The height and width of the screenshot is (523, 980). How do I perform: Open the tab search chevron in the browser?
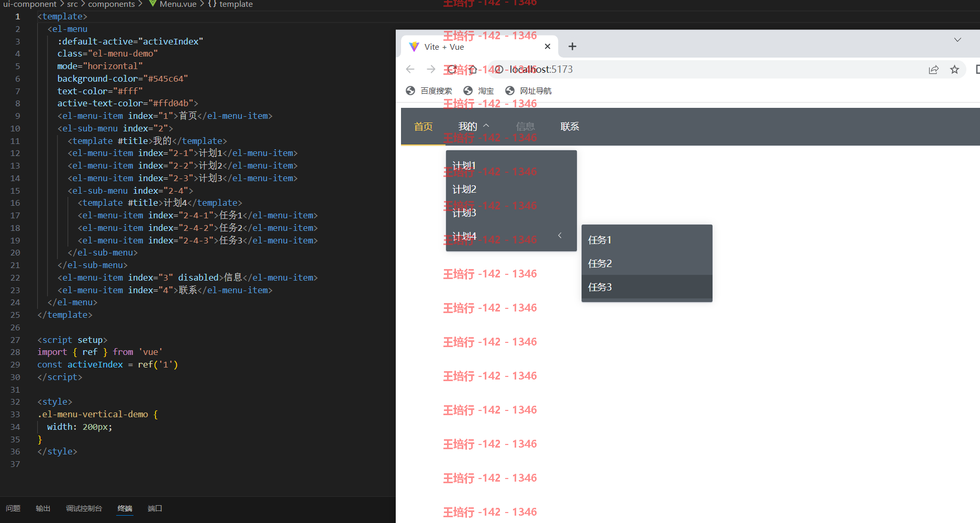957,40
